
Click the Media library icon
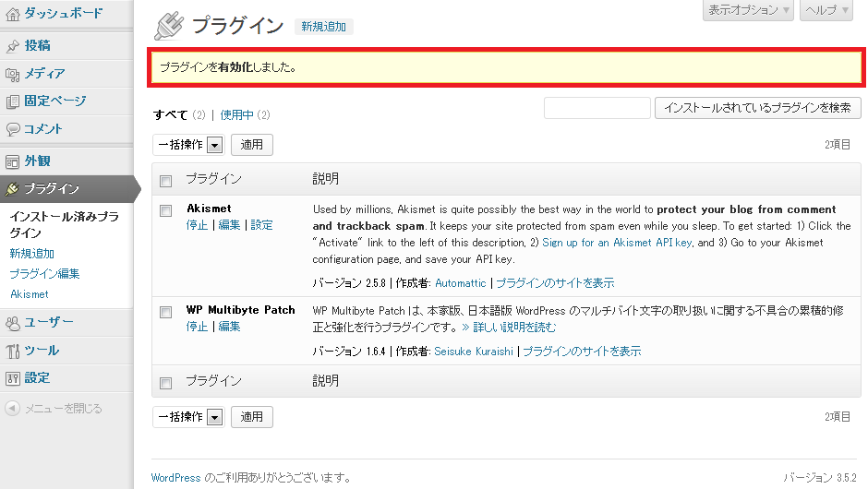[12, 74]
